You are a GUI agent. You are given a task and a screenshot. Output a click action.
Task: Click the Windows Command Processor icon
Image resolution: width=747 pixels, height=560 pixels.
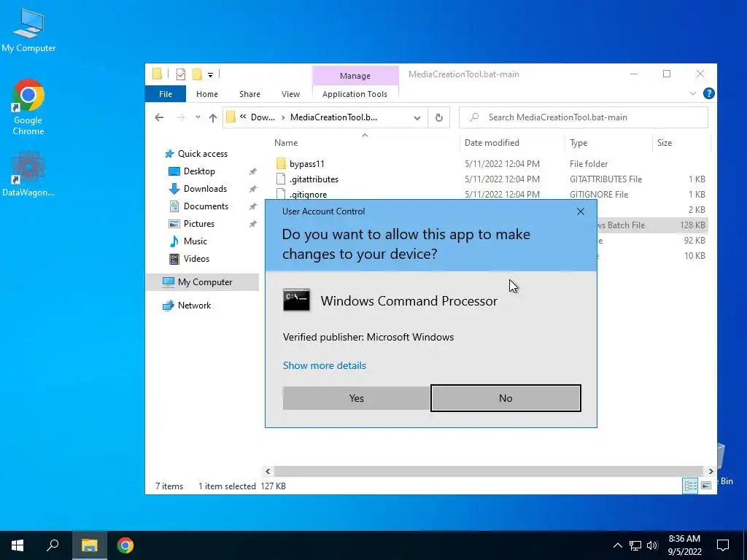296,300
